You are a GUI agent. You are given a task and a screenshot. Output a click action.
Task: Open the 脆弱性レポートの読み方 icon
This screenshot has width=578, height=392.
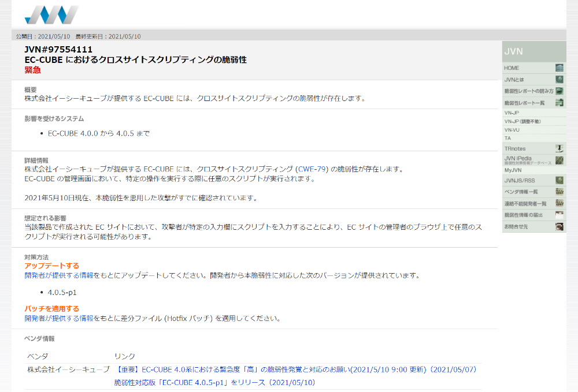[559, 91]
